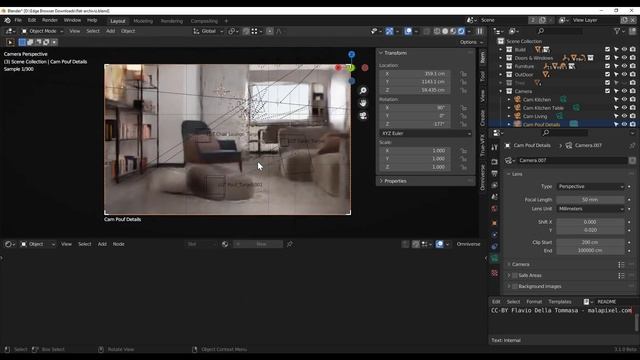Adjust the Shift X 0.000 field
The height and width of the screenshot is (360, 640).
point(591,222)
